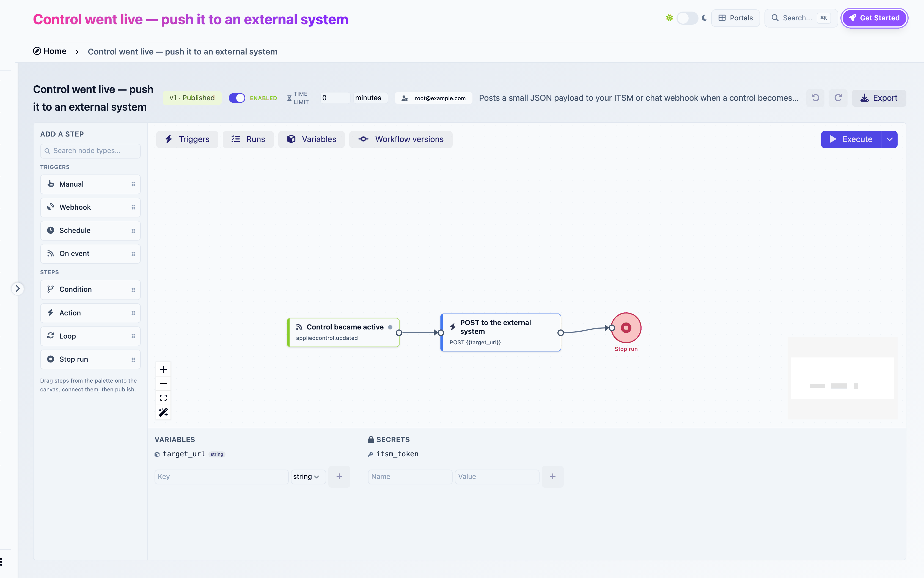Select the Loop step palette item
The height and width of the screenshot is (578, 924).
point(90,336)
